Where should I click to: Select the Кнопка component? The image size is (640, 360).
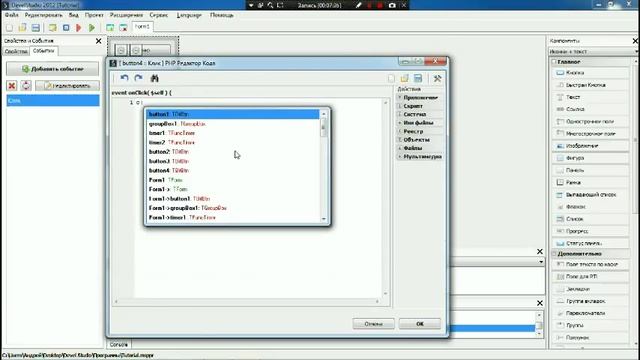point(591,73)
